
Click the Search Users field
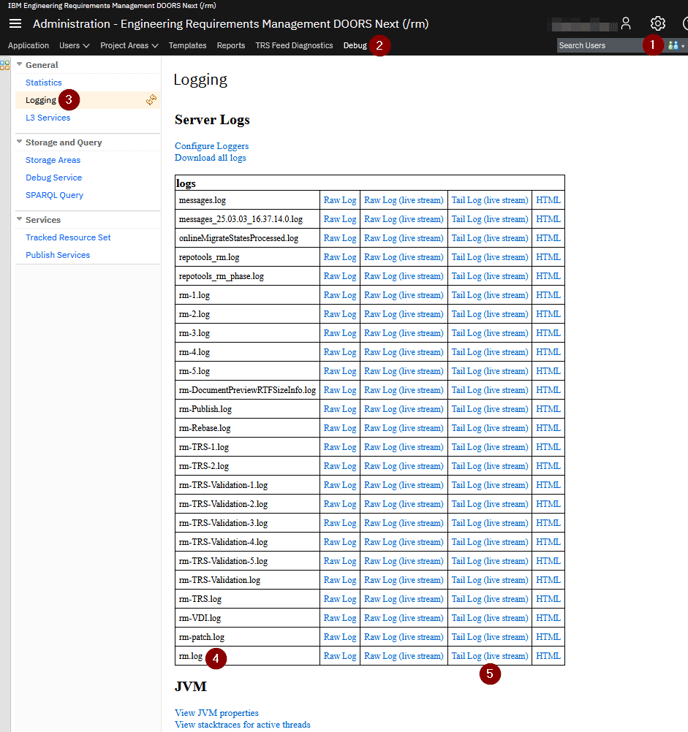[x=599, y=45]
